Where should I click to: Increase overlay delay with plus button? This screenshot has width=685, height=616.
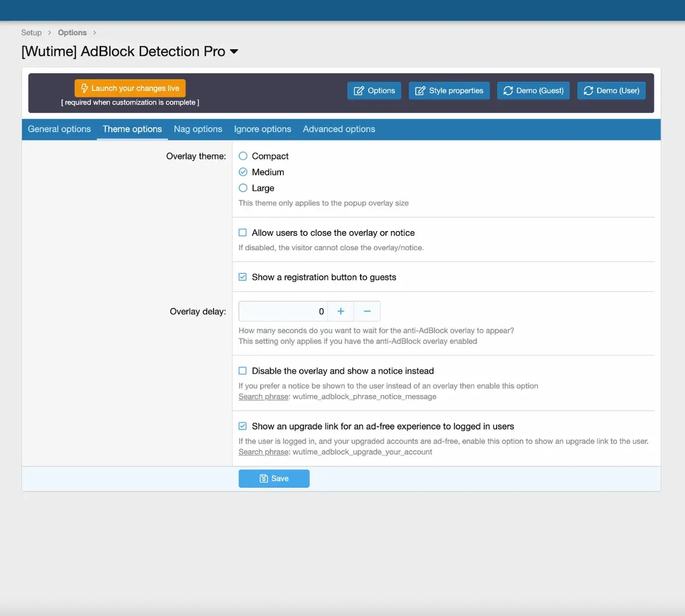point(341,312)
